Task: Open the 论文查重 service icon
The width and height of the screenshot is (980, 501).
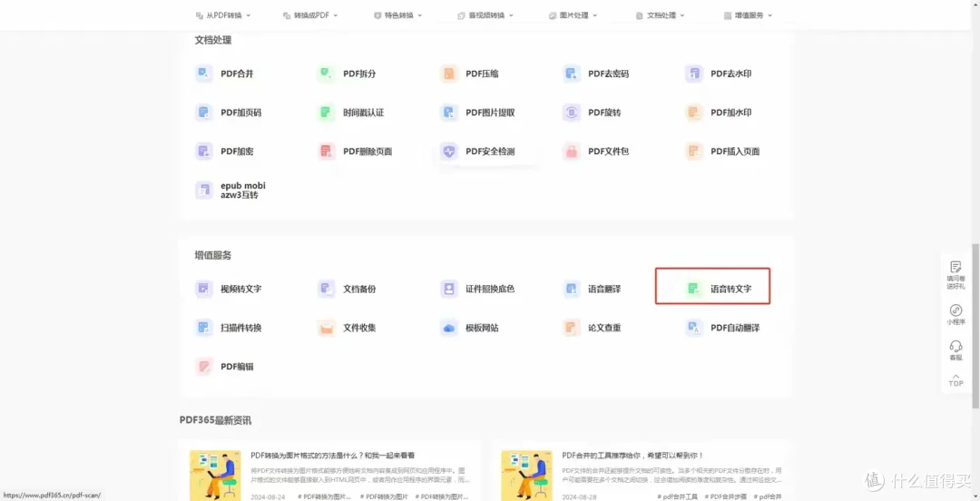Action: [572, 328]
